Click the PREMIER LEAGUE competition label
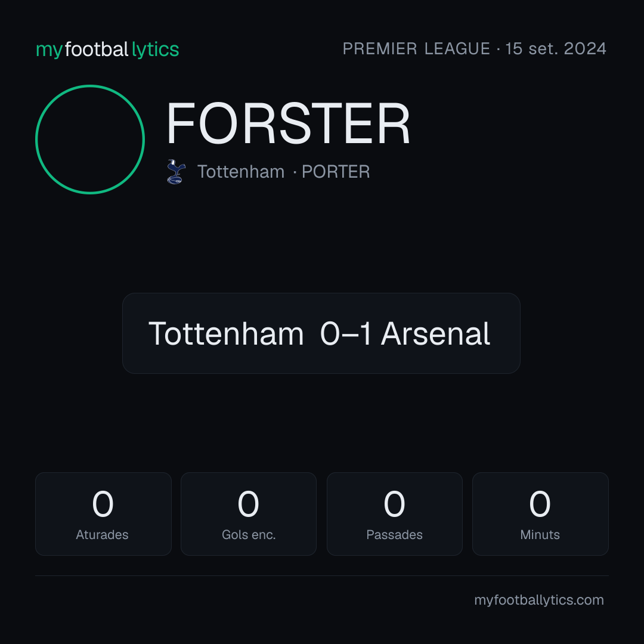644x644 pixels. click(416, 49)
